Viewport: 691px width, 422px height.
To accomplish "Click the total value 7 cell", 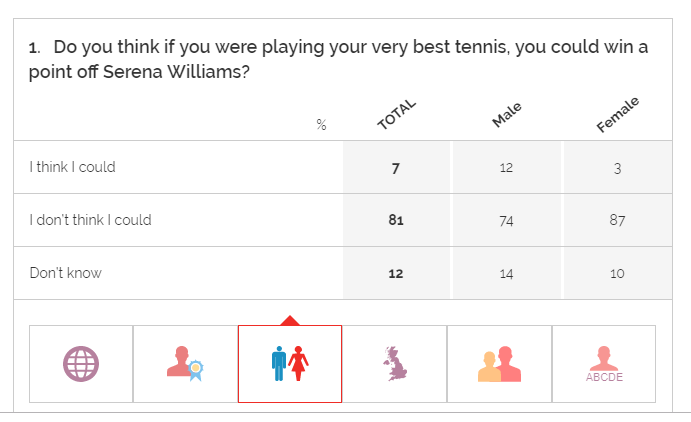I will 396,167.
